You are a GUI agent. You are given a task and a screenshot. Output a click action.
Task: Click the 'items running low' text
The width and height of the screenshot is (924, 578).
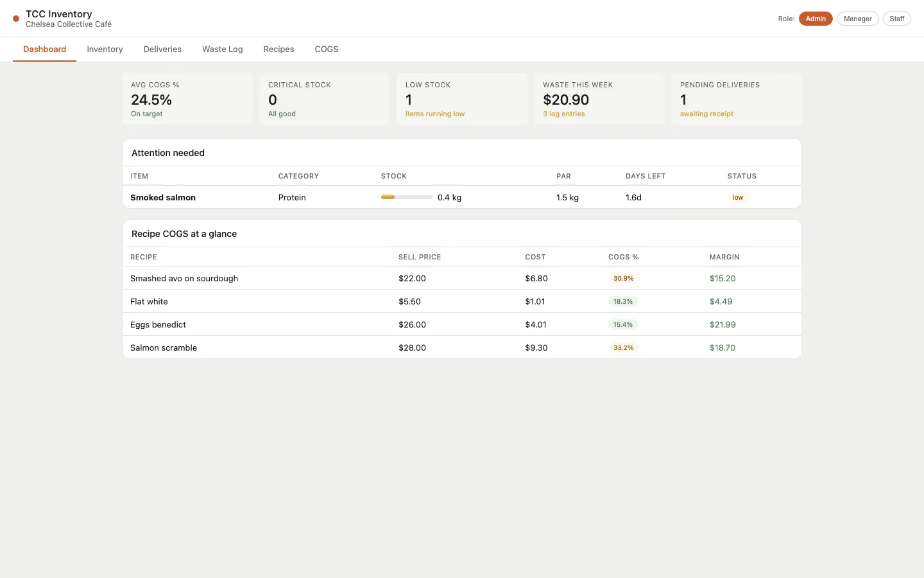click(435, 114)
